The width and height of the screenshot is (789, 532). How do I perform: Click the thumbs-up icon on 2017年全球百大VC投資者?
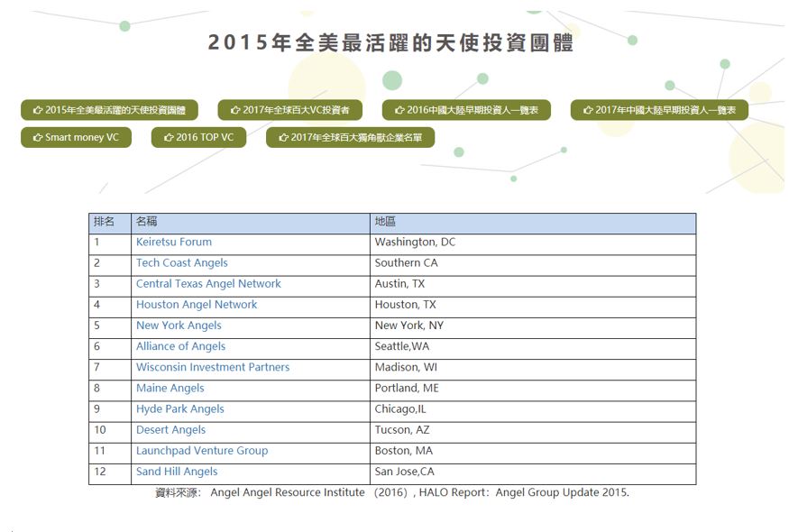click(235, 110)
